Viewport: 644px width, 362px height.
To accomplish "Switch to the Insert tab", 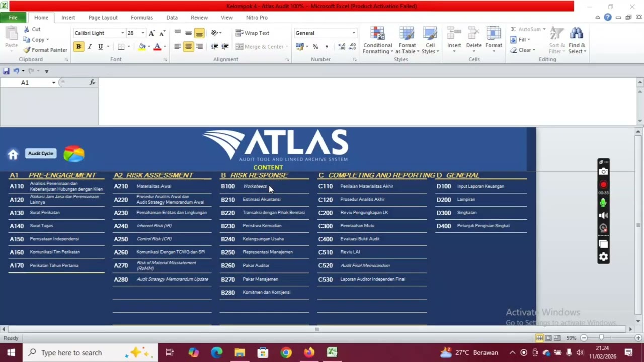I will (x=68, y=17).
